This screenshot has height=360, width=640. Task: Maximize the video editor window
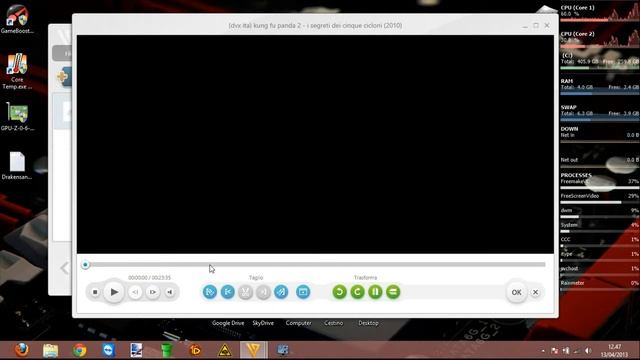click(x=536, y=25)
